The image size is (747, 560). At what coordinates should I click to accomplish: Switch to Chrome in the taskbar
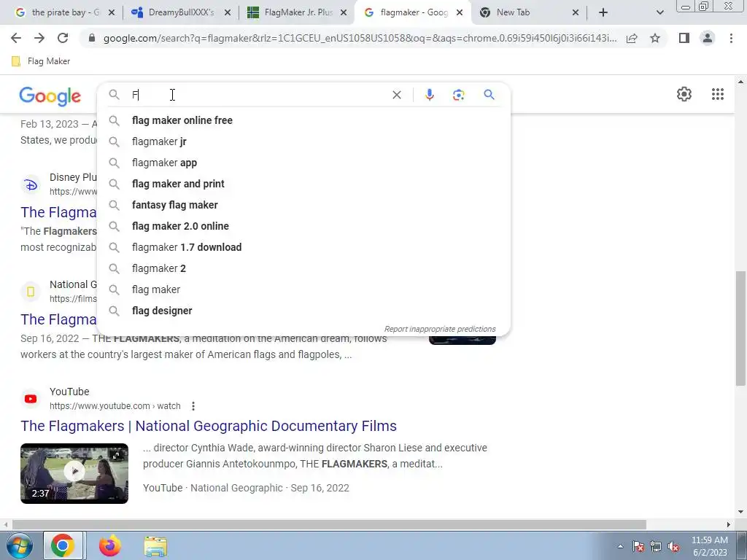pyautogui.click(x=63, y=545)
